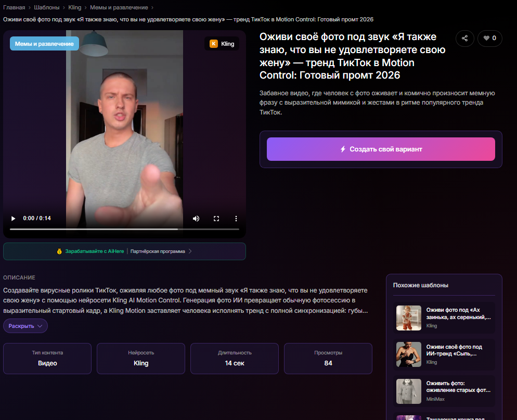The image size is (517, 420).
Task: Open «Оживи фото под «Ах заинька» template title
Action: point(458,313)
